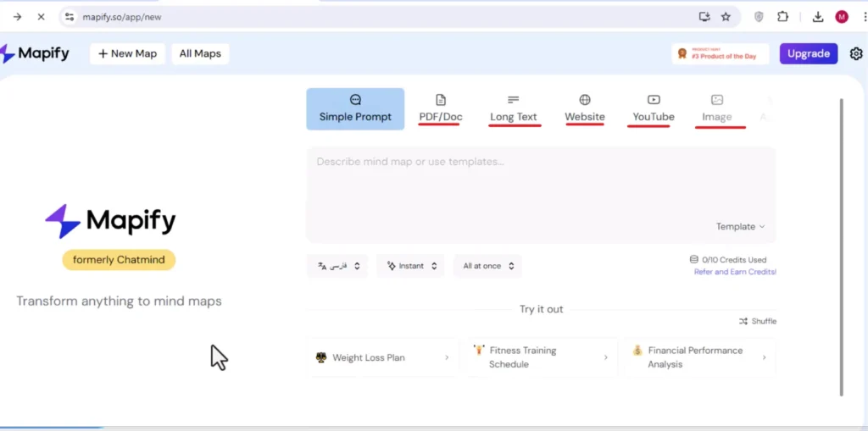Open All Maps

[200, 53]
